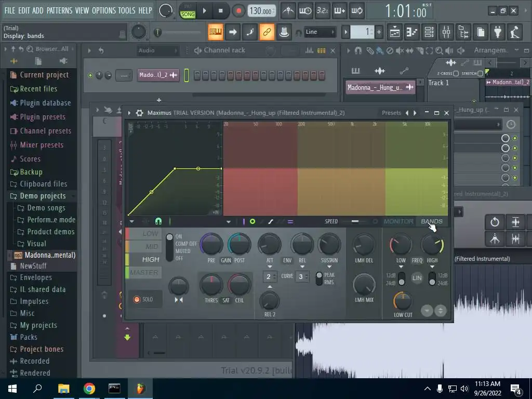Switch the ON/COMP OFF/MUTED slider
This screenshot has width=532, height=399.
(169, 247)
